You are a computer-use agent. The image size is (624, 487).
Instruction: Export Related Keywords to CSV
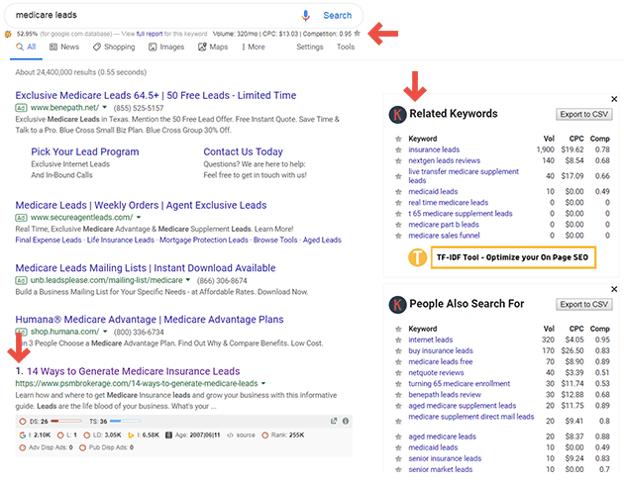tap(584, 114)
